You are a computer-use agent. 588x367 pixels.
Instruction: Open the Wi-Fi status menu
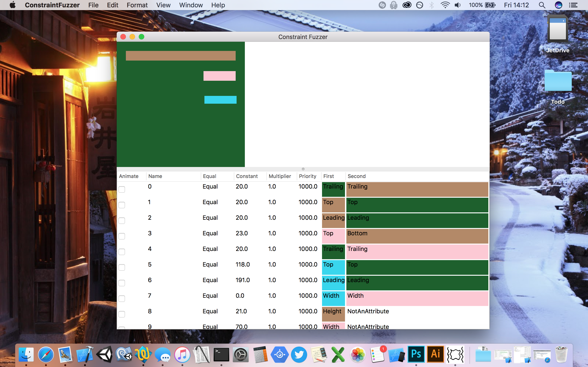[445, 5]
